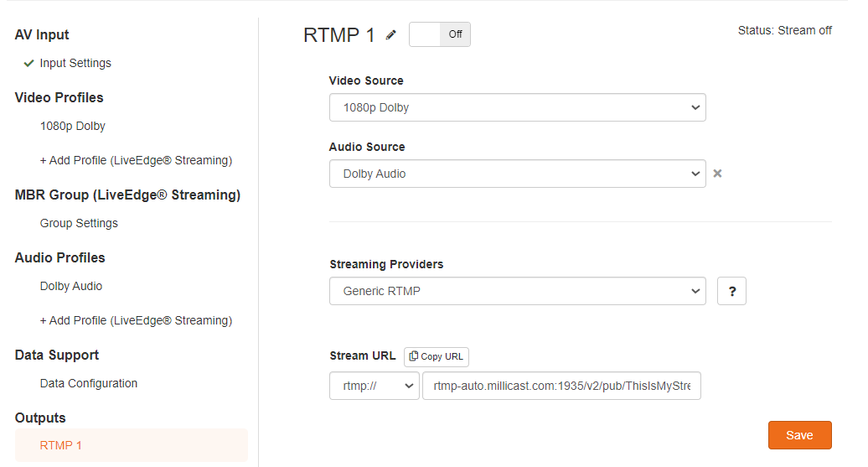The image size is (868, 467).
Task: Open the streaming providers help question mark
Action: pyautogui.click(x=731, y=291)
